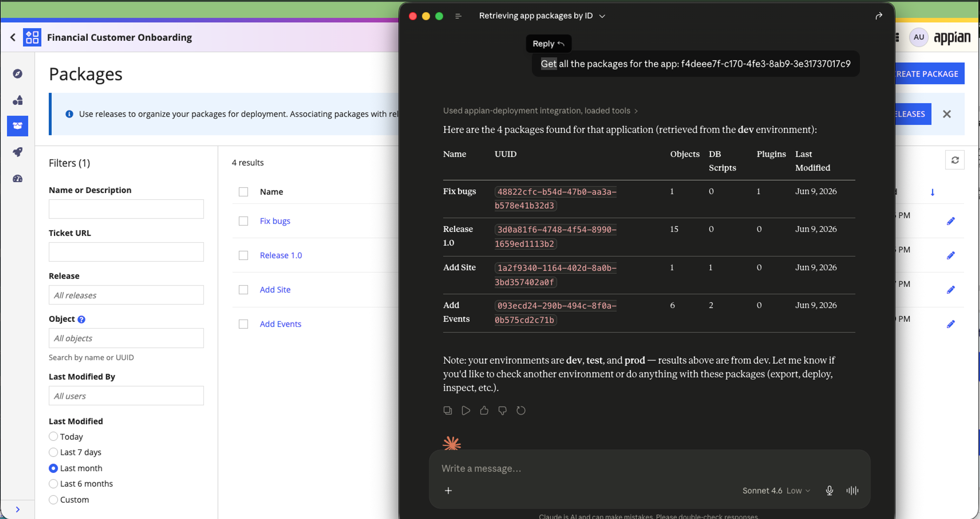Open the All releases dropdown
This screenshot has height=519, width=980.
[126, 295]
